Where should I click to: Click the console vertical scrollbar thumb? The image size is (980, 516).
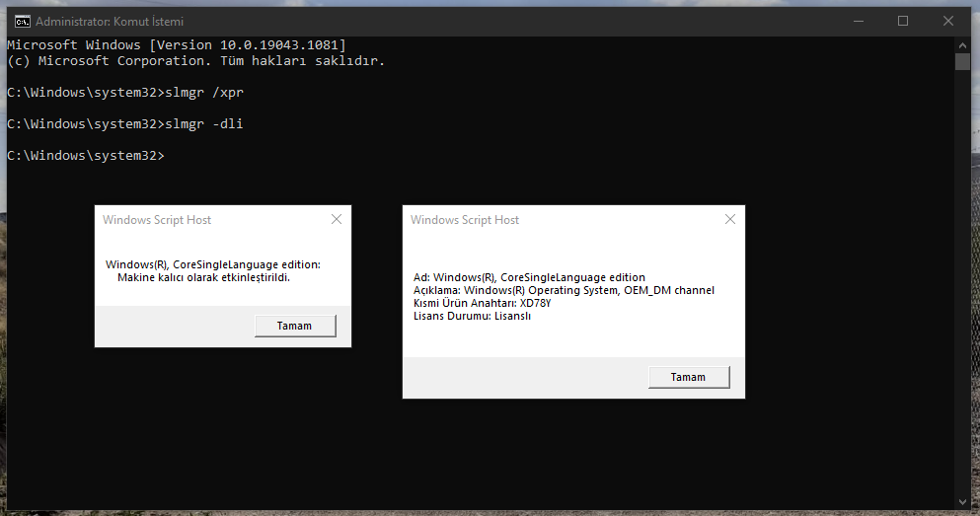962,62
